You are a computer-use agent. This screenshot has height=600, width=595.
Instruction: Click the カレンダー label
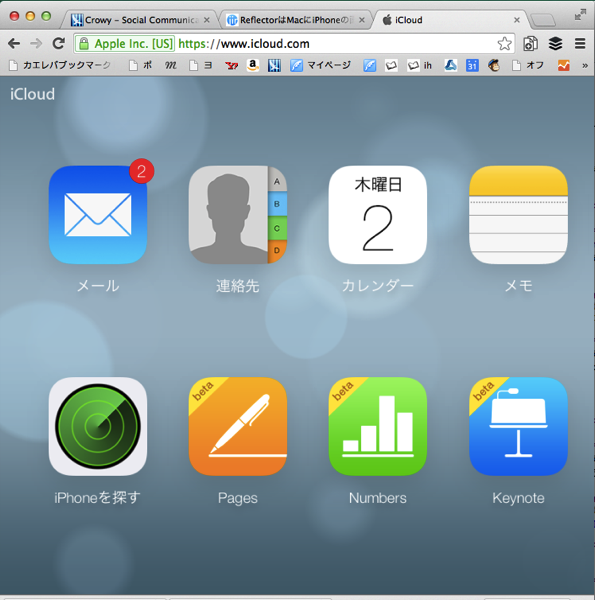pyautogui.click(x=378, y=285)
